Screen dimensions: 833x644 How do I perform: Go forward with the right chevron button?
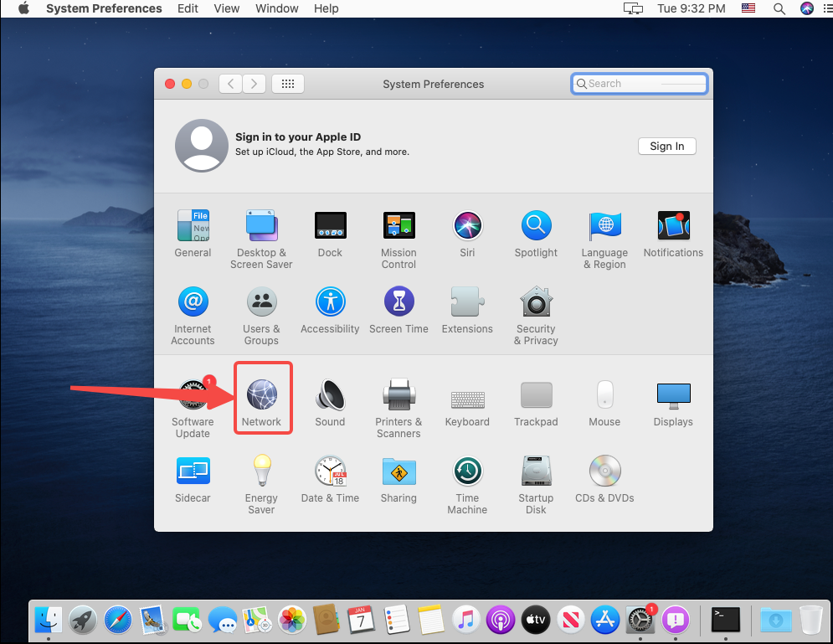point(254,84)
